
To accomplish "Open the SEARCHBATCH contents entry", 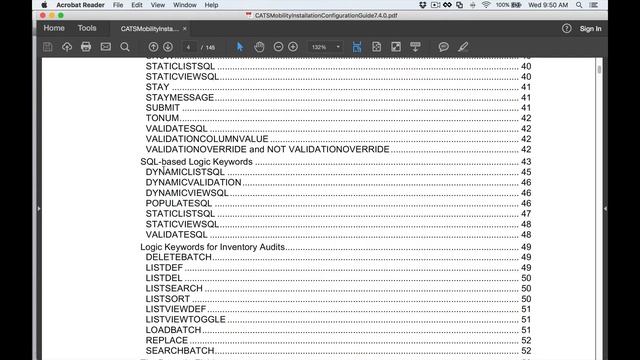I will (x=180, y=351).
